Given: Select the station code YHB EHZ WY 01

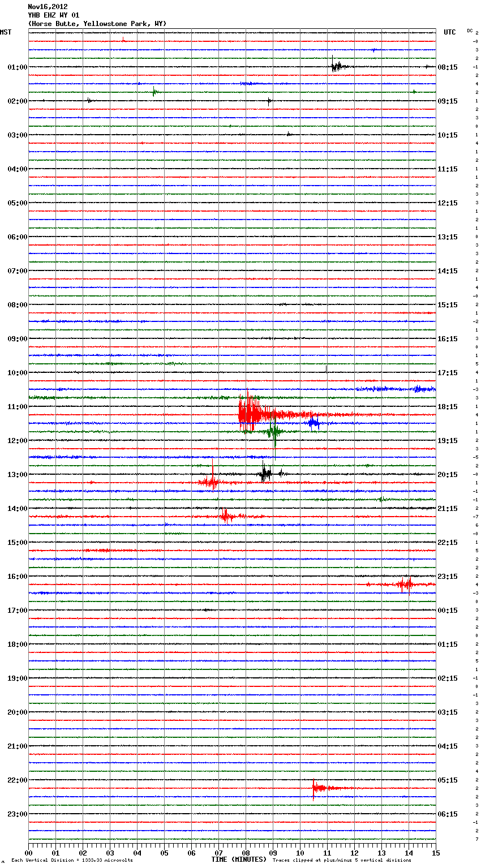Looking at the screenshot, I should 54,15.
